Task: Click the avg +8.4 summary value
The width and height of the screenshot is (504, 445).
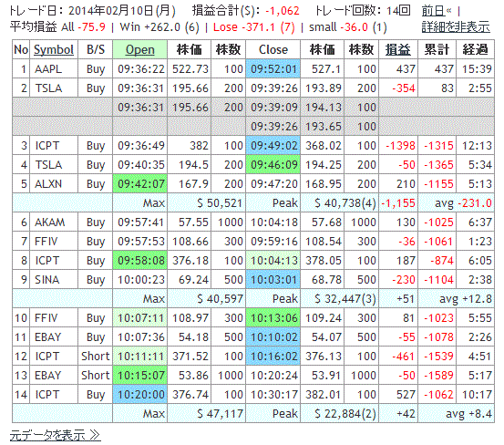Action: tap(468, 413)
